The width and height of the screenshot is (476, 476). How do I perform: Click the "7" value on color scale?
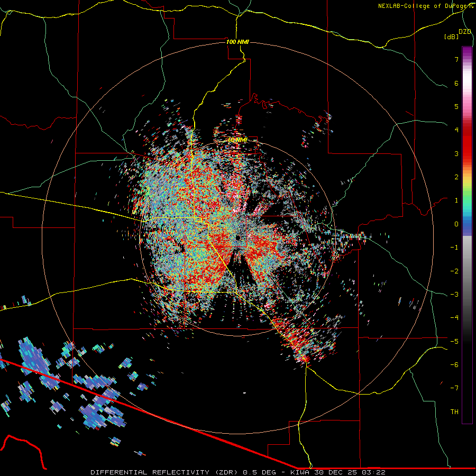456,59
